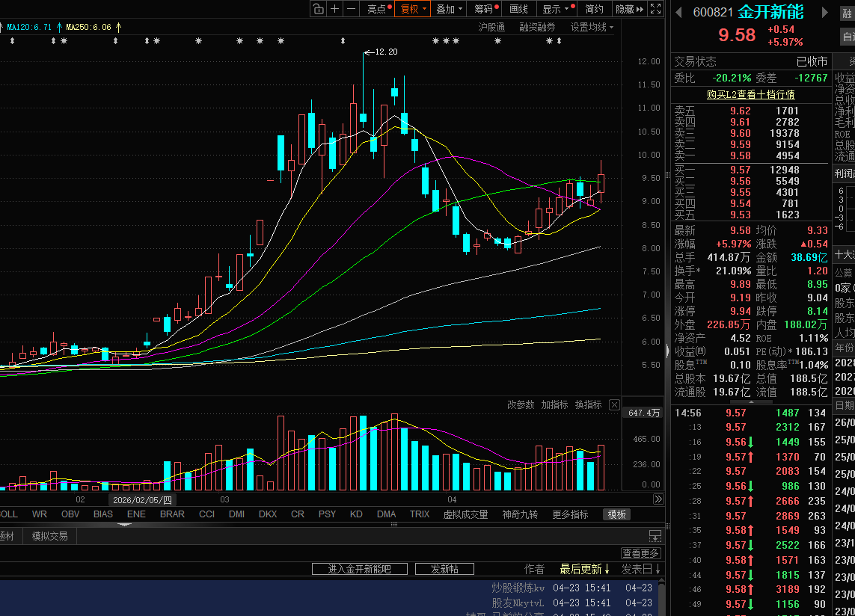855x616 pixels.
Task: Switch to 简约 simple mode
Action: 595,9
